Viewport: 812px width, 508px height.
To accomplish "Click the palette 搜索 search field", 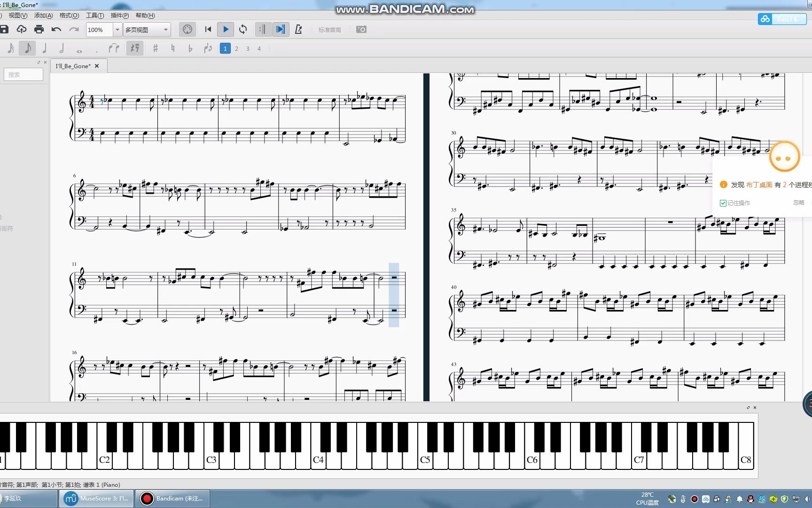I will pos(24,74).
